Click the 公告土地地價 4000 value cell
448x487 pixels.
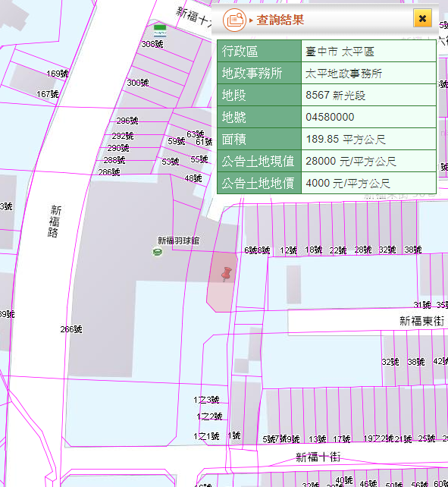[x=368, y=184]
